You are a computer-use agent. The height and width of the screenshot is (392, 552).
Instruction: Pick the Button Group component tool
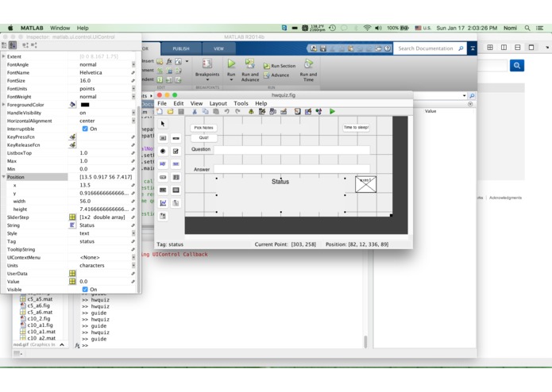tap(163, 216)
